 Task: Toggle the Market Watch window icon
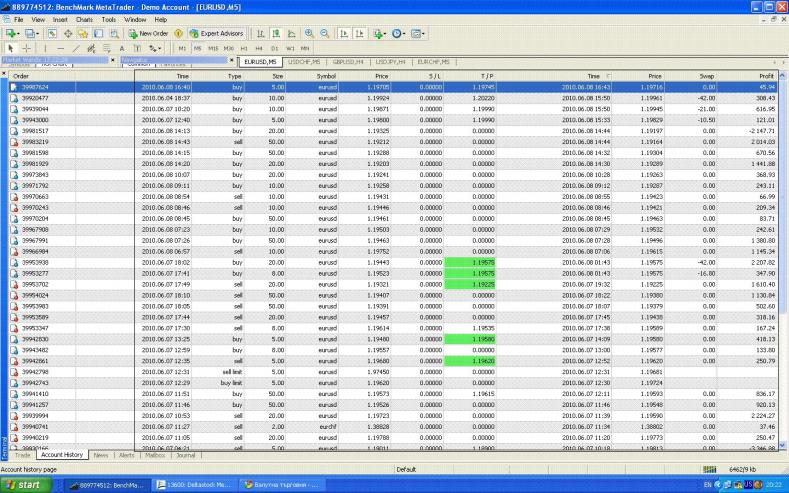[x=52, y=34]
